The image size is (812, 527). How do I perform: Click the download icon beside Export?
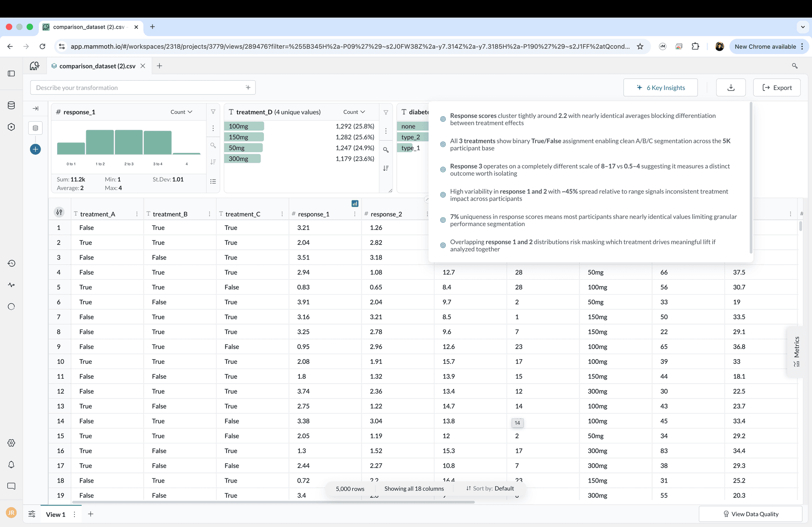[x=730, y=87]
